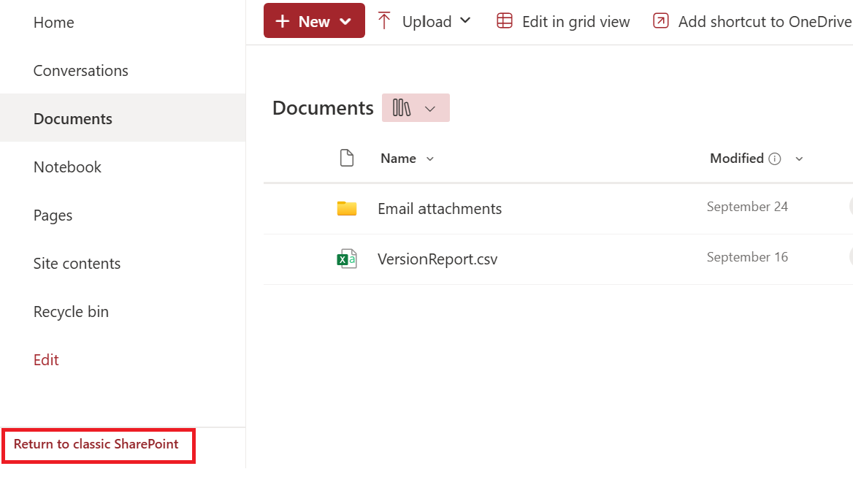Screen dimensions: 853x504
Task: Open the library view switcher dropdown
Action: coord(416,108)
